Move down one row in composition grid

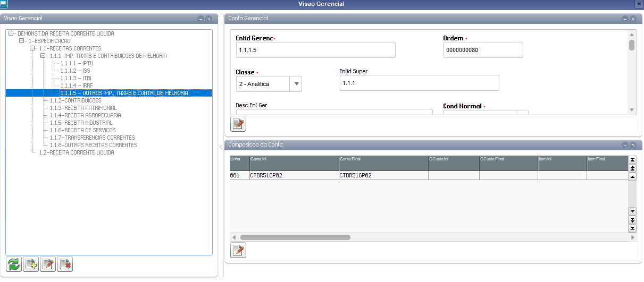pos(632,211)
